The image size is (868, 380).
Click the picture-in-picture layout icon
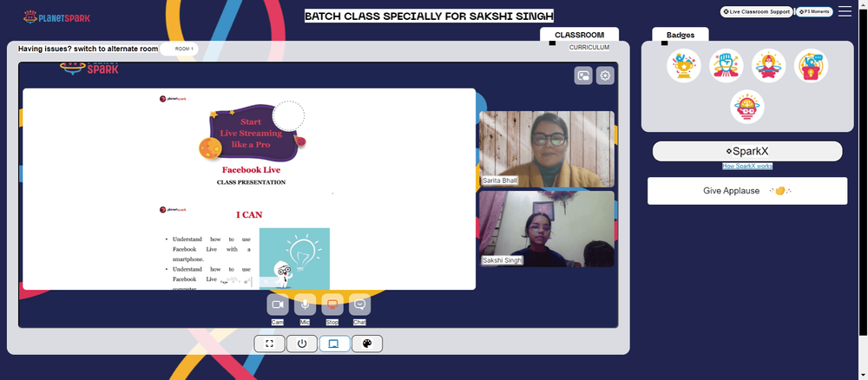pos(583,75)
